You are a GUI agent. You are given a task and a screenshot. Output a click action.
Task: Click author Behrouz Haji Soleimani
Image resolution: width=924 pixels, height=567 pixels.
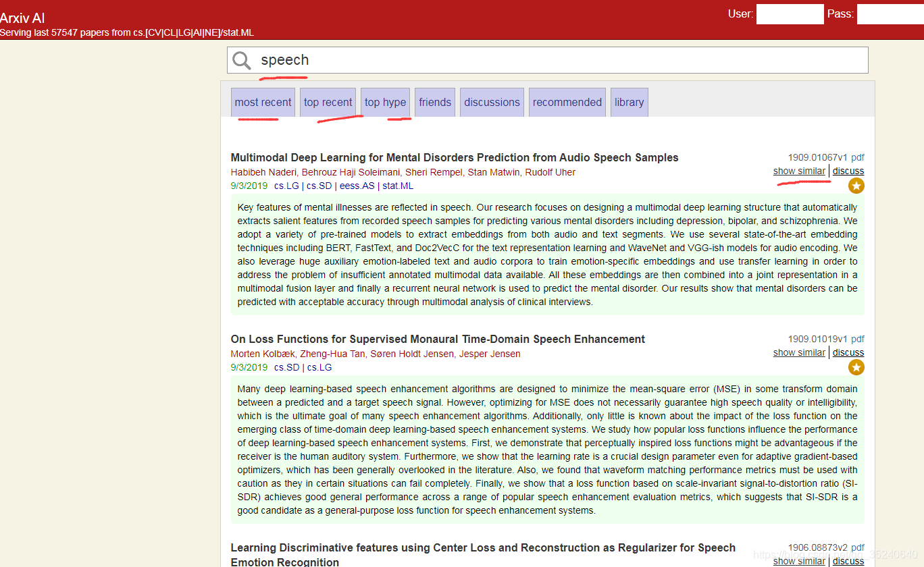[x=351, y=172]
